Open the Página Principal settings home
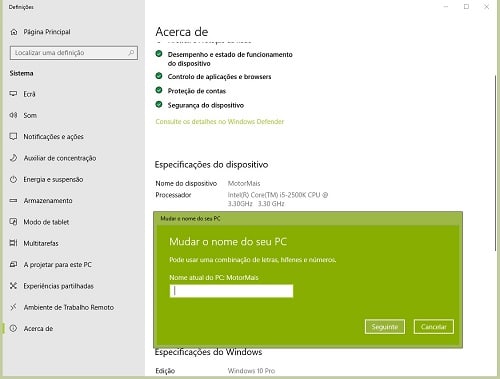The image size is (500, 379). pos(47,32)
